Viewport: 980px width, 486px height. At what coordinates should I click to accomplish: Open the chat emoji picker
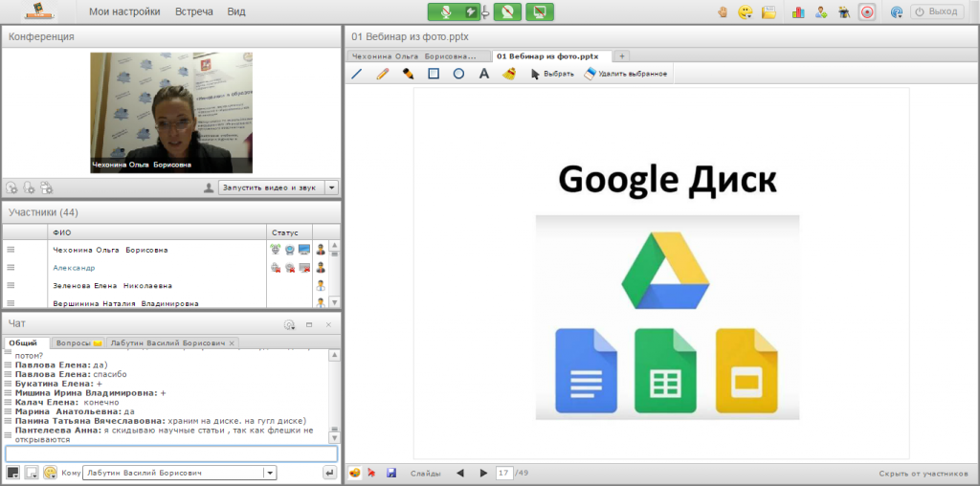tap(50, 473)
